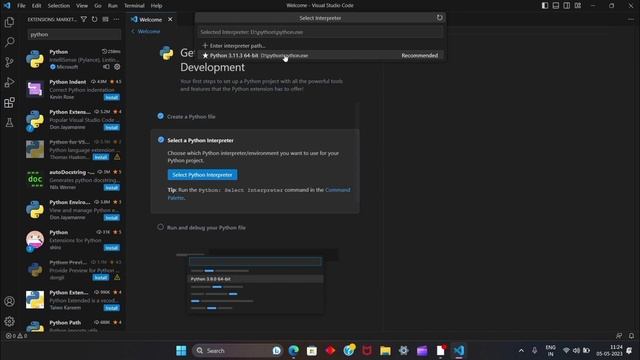
Task: Open the Search view in the activity bar
Action: pyautogui.click(x=9, y=42)
